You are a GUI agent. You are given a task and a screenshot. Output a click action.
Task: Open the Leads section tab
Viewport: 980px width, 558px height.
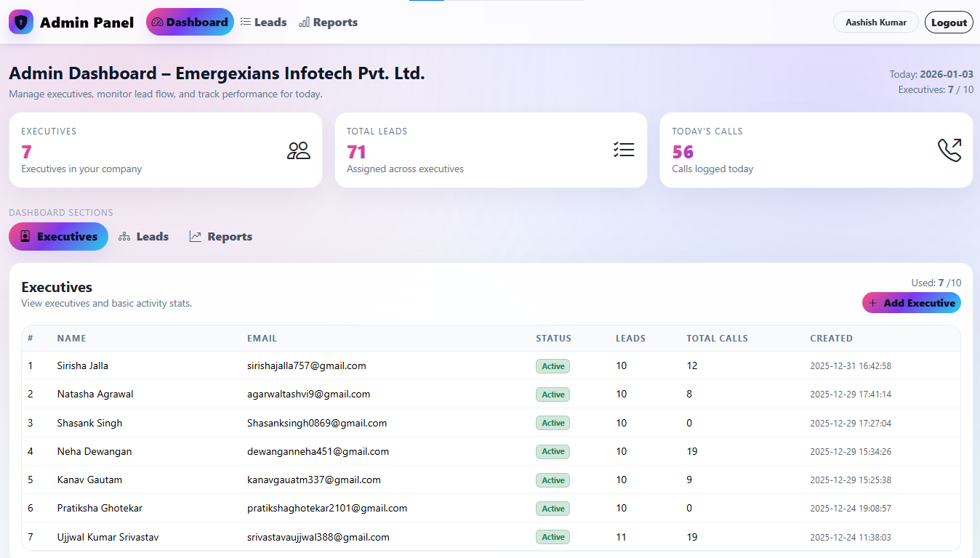pos(142,236)
